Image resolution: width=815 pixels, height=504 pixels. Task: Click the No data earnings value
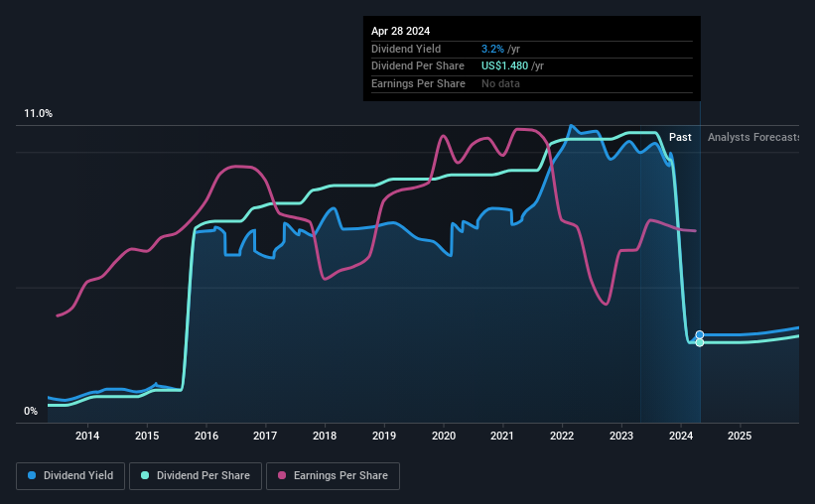(x=500, y=83)
